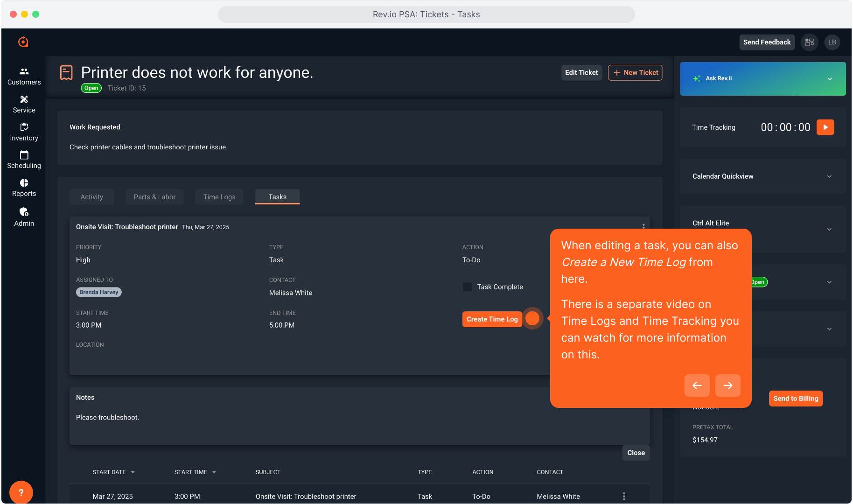Expand the Ctrl Alt Elite panel

pyautogui.click(x=829, y=229)
